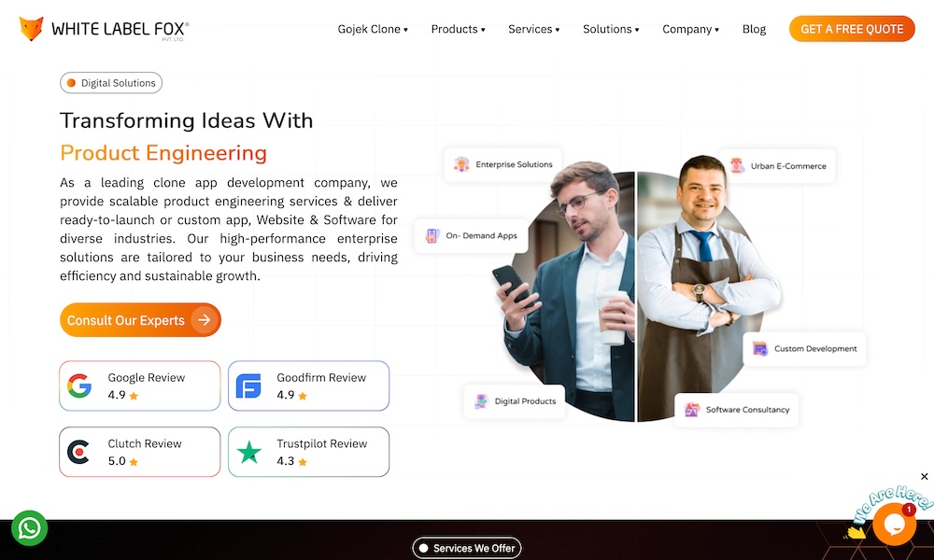Open the Company menu
The width and height of the screenshot is (934, 560).
click(x=690, y=29)
